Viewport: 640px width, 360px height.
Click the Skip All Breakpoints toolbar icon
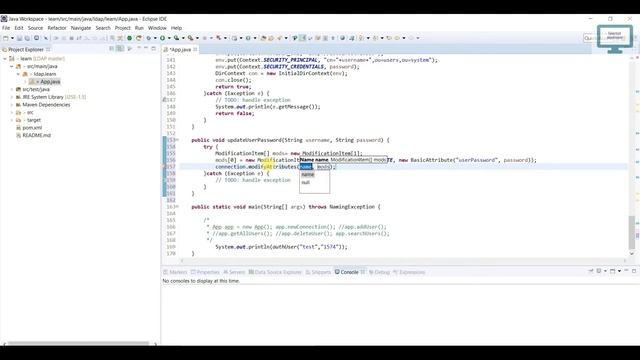coord(46,38)
